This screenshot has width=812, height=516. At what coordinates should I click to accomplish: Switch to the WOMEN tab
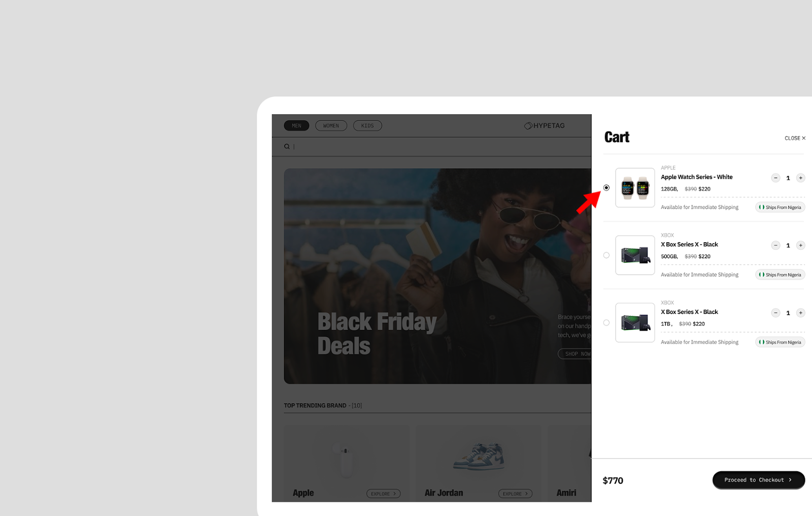click(331, 125)
